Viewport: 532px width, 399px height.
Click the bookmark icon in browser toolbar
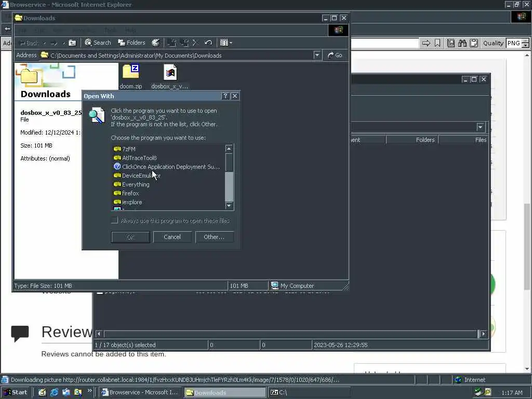(437, 43)
